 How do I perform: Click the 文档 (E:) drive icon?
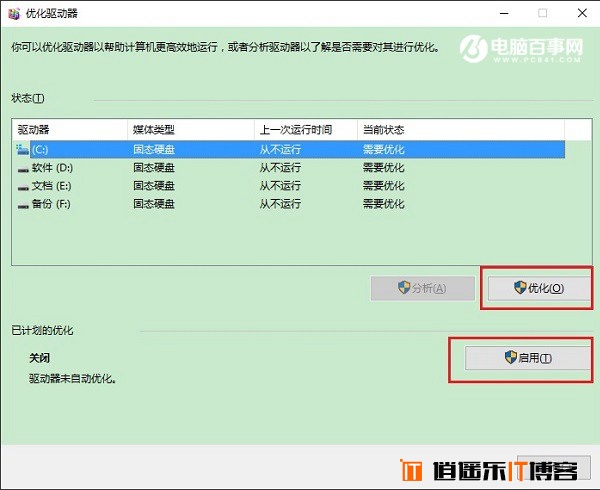tap(22, 185)
